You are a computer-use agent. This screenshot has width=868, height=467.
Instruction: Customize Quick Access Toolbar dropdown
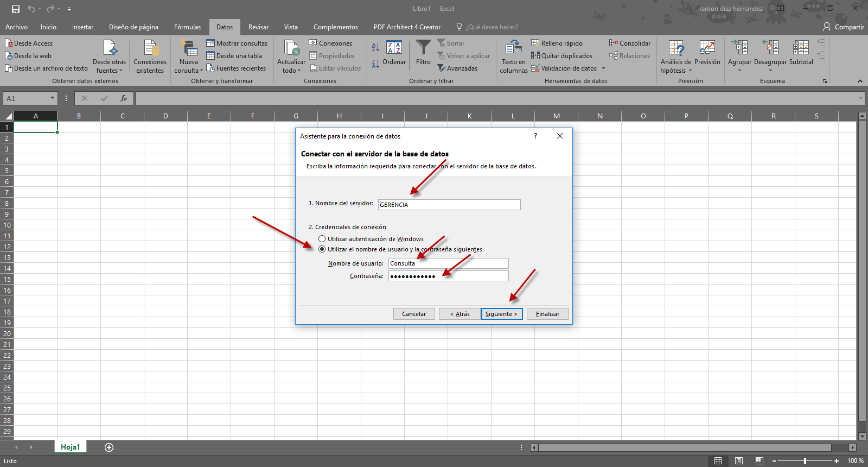pyautogui.click(x=69, y=9)
